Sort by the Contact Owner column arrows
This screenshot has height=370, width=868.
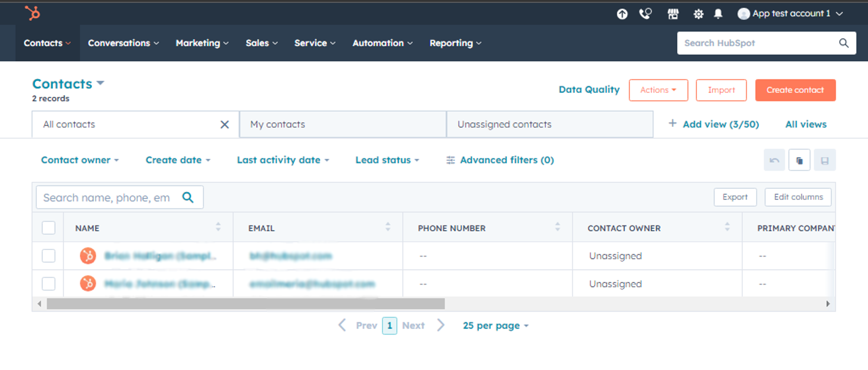click(727, 227)
